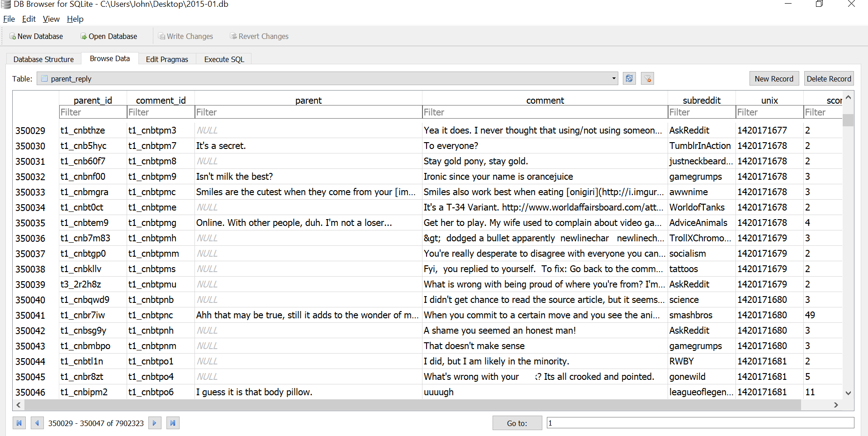Click the comment cell "uuuugh"

pos(545,392)
